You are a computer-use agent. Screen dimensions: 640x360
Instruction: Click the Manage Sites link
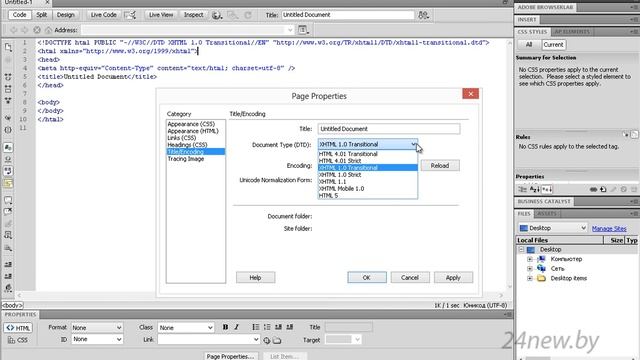pyautogui.click(x=609, y=229)
